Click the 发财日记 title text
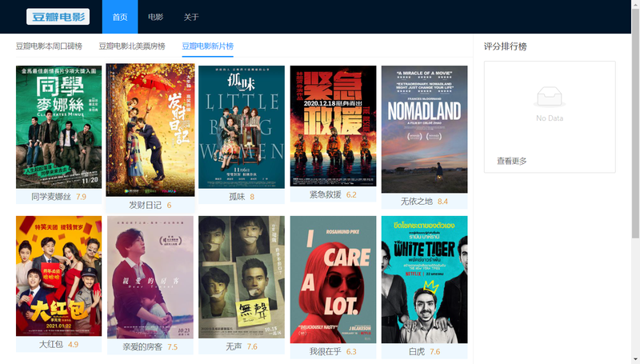640x364 pixels. 146,205
